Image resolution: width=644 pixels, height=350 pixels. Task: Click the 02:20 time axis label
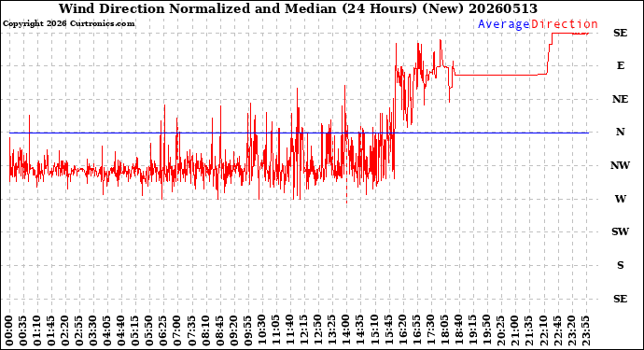click(x=65, y=330)
